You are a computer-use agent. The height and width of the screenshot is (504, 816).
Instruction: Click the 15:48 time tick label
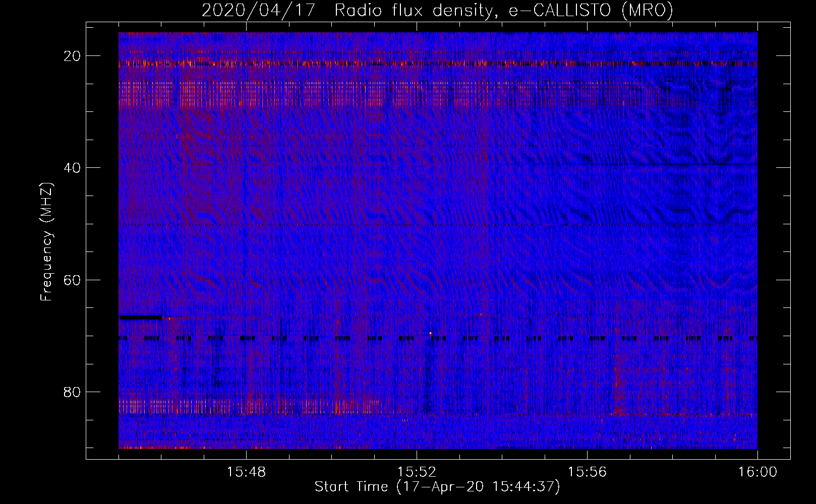tap(246, 472)
